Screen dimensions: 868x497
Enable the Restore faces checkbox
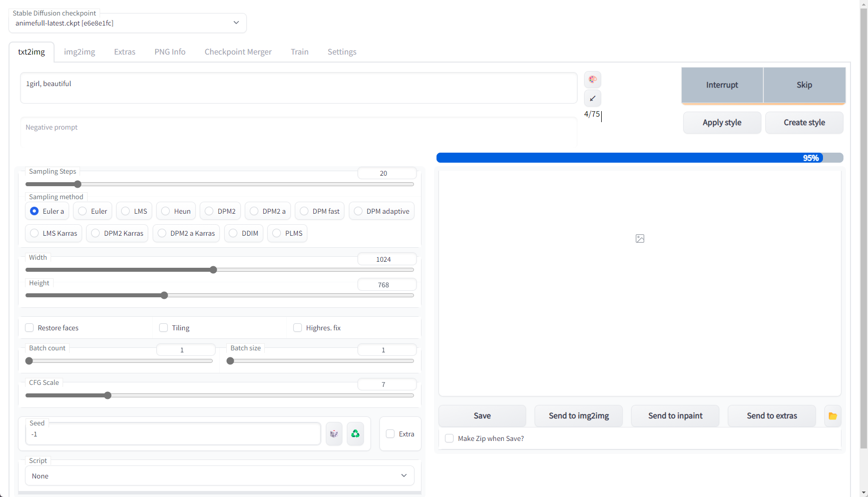pyautogui.click(x=30, y=328)
